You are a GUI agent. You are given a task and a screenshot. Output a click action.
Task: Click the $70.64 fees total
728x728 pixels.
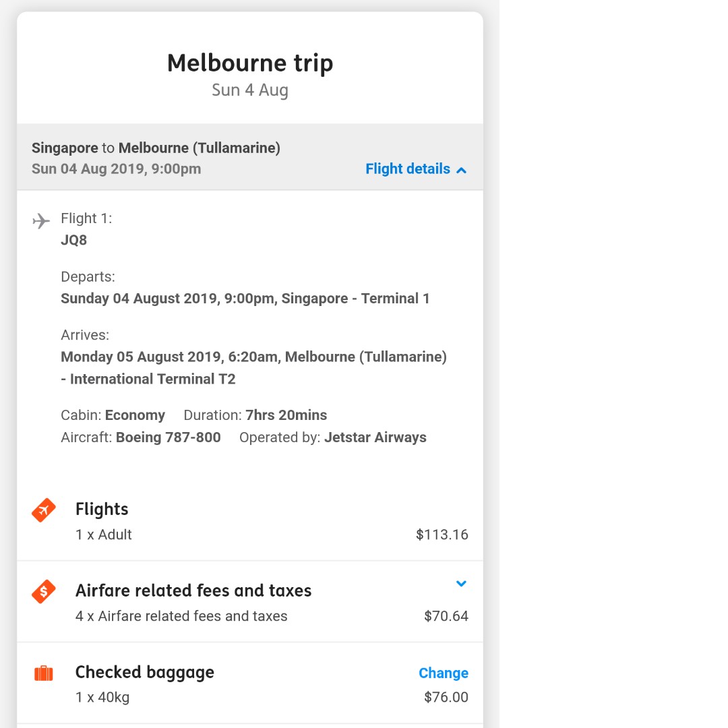(446, 616)
